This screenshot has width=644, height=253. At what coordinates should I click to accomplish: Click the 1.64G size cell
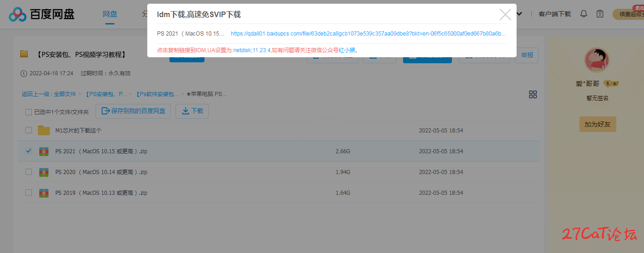click(343, 193)
